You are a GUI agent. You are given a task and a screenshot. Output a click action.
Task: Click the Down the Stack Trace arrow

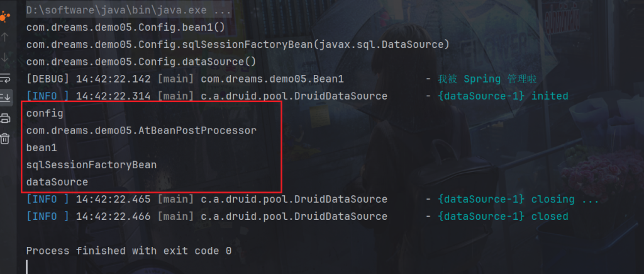[6, 57]
